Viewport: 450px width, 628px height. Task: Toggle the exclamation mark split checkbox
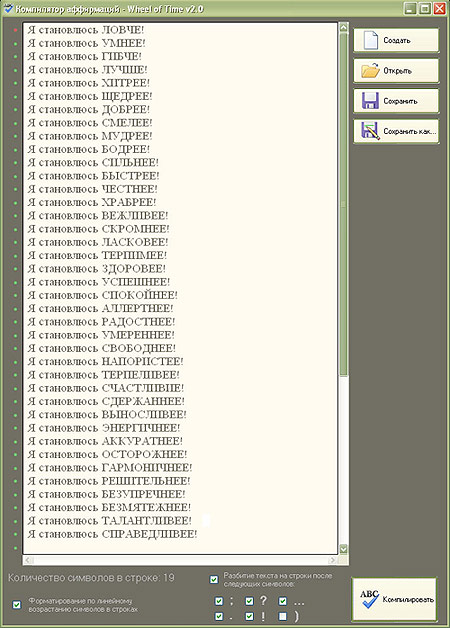coord(249,616)
